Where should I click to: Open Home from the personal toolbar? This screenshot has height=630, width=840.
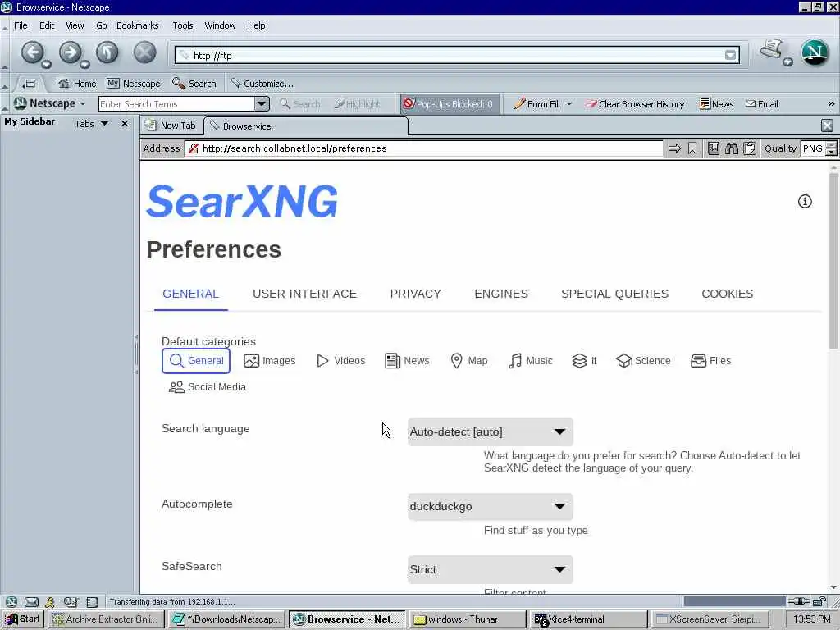[x=77, y=84]
